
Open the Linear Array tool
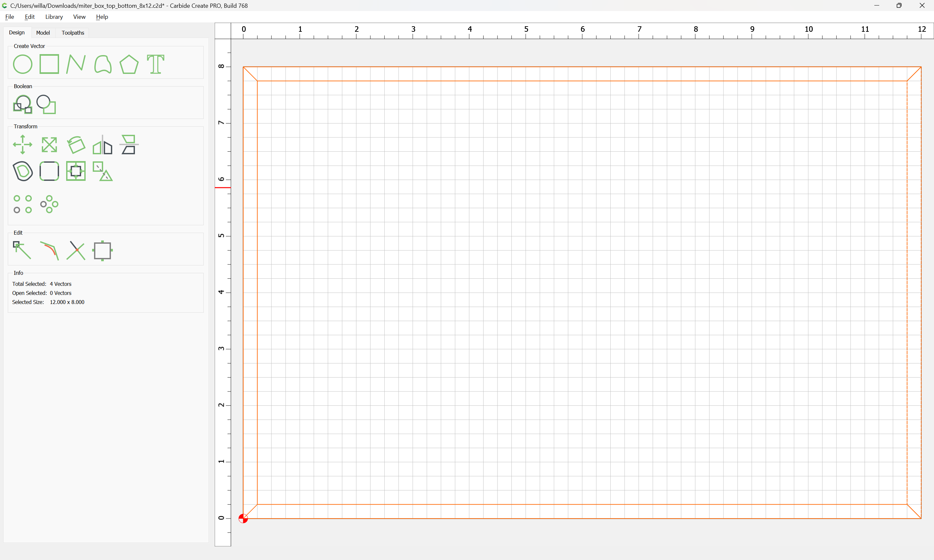(x=23, y=204)
